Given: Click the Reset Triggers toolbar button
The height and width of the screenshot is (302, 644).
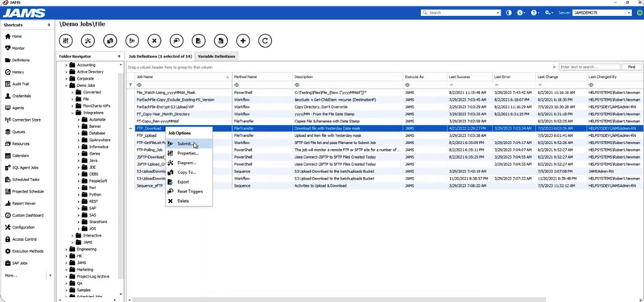Looking at the screenshot, I should pyautogui.click(x=176, y=40).
